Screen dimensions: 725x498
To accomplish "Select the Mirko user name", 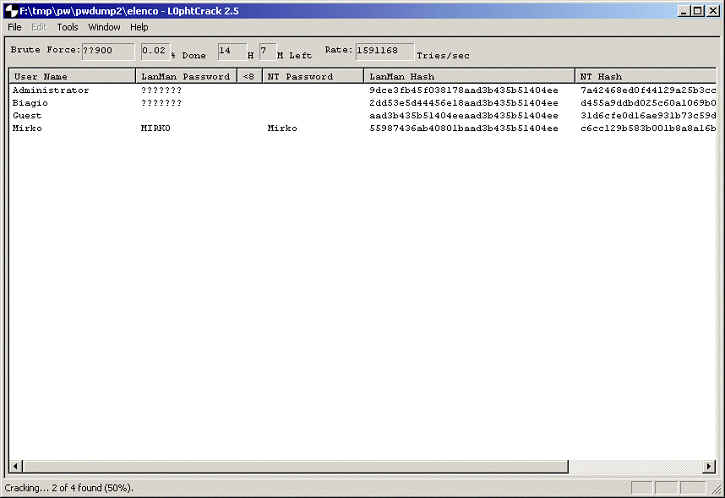I will (27, 128).
